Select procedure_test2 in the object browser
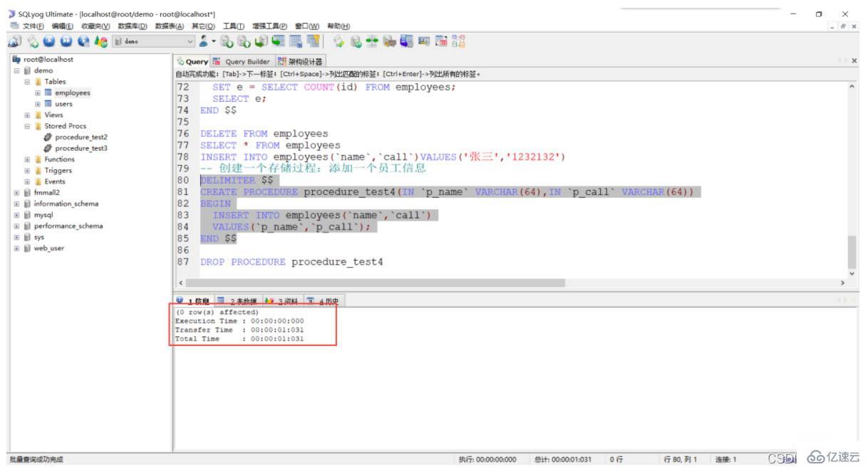The width and height of the screenshot is (868, 472). 80,137
